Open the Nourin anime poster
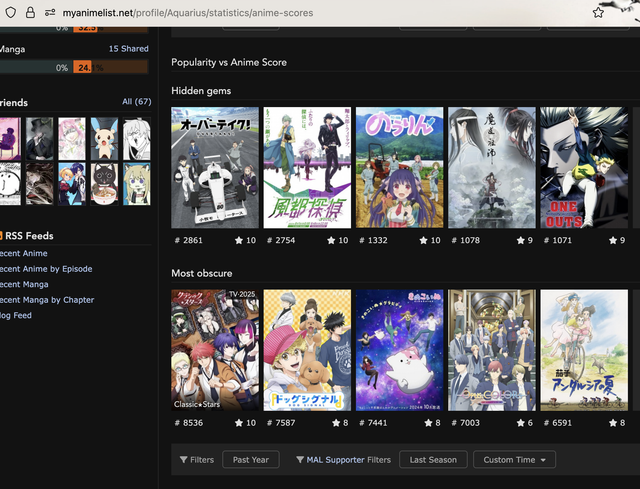This screenshot has width=640, height=489. point(399,167)
